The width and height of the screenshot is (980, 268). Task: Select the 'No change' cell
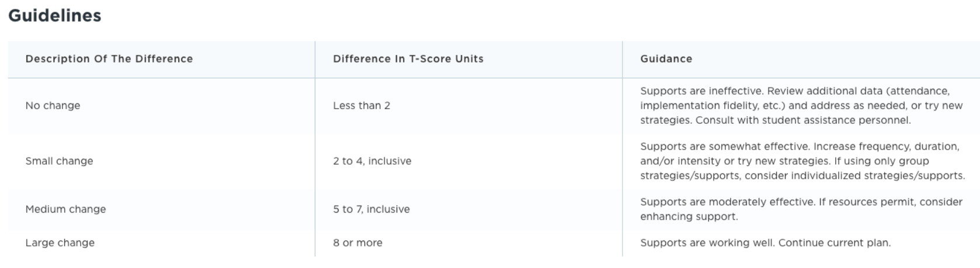[x=53, y=106]
